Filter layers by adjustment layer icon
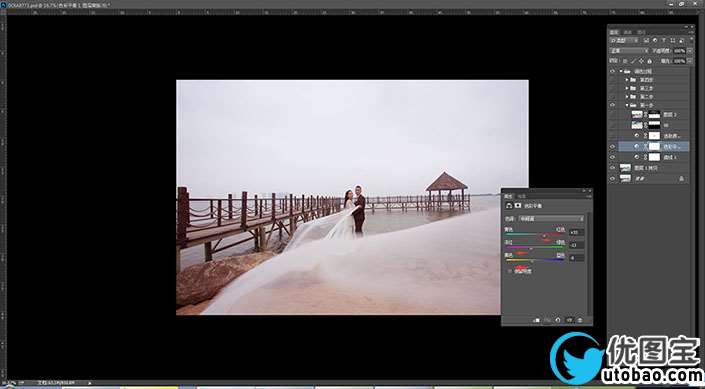 coord(655,40)
